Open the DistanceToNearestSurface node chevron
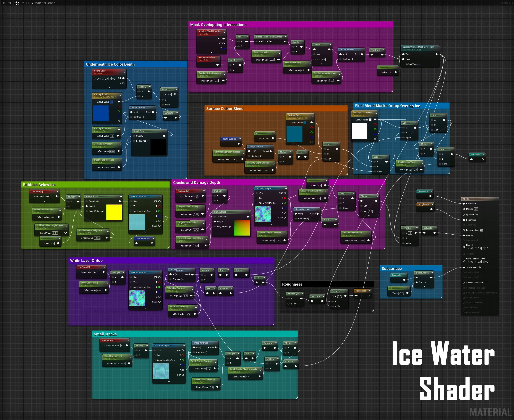The width and height of the screenshot is (514, 420). coord(285,37)
